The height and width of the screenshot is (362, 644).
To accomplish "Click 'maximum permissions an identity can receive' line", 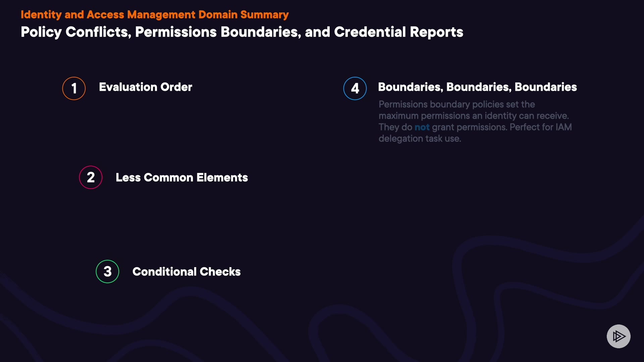I will pos(473,116).
